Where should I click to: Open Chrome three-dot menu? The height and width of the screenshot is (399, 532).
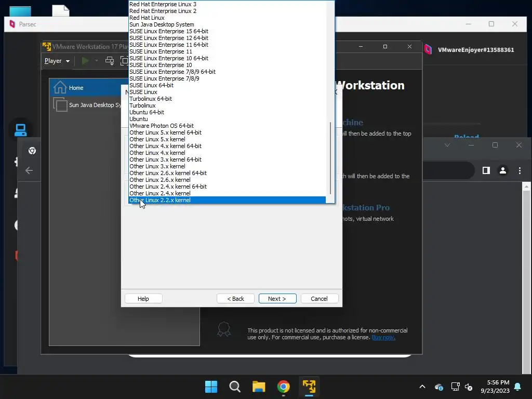coord(520,170)
